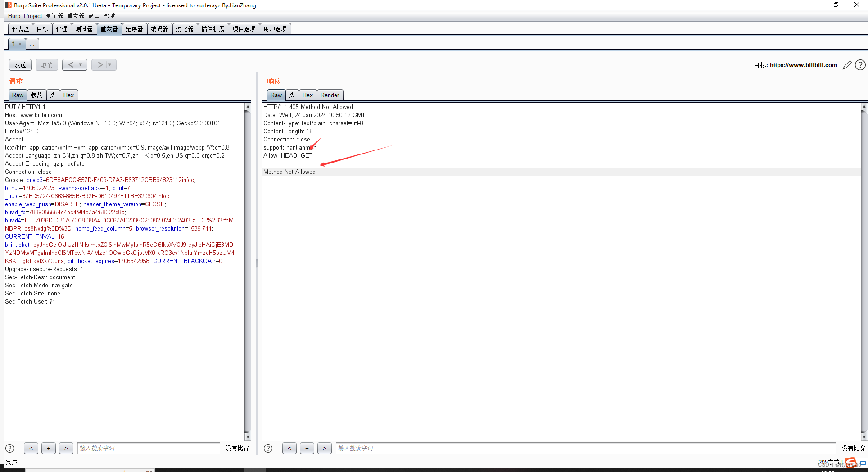The image size is (868, 472).
Task: Go to previous request history arrow
Action: (70, 65)
